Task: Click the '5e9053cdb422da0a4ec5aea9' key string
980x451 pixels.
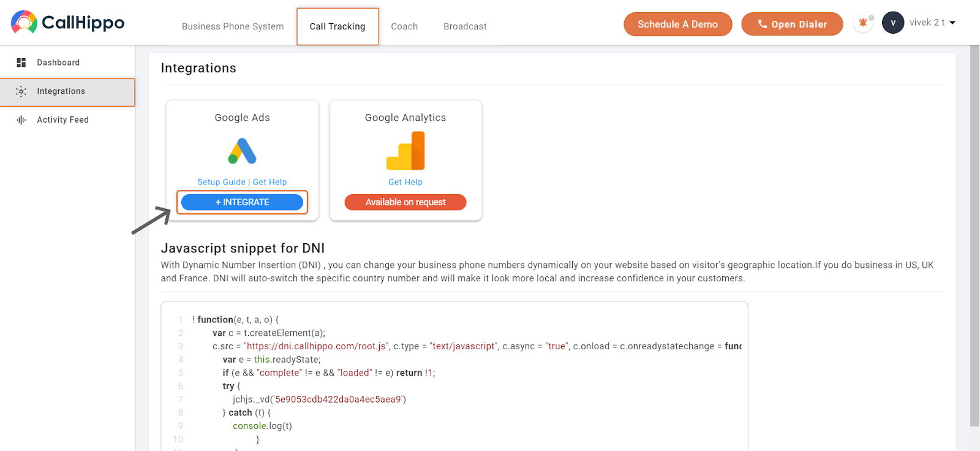Action: [x=338, y=400]
